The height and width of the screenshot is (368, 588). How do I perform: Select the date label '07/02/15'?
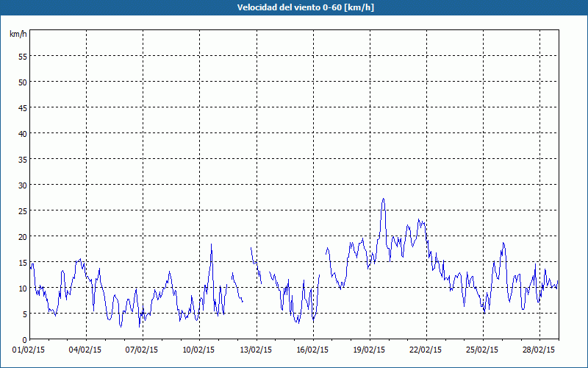142,350
